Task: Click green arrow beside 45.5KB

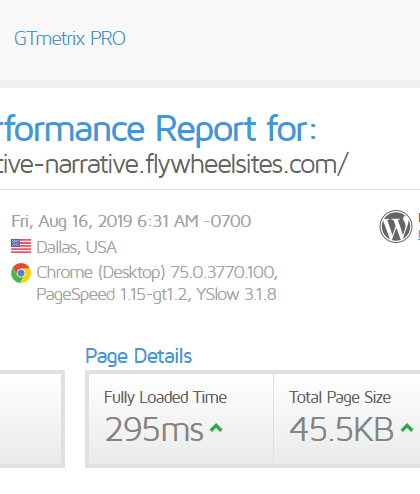Action: coord(407,427)
